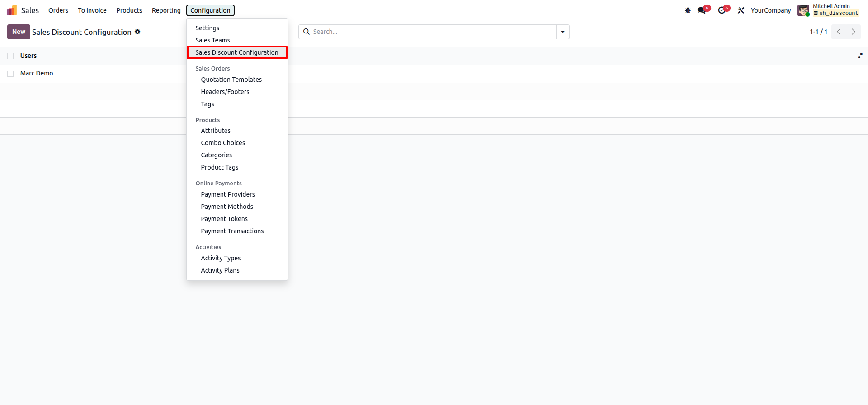Open the Orders menu
The height and width of the screenshot is (405, 868).
coord(58,10)
